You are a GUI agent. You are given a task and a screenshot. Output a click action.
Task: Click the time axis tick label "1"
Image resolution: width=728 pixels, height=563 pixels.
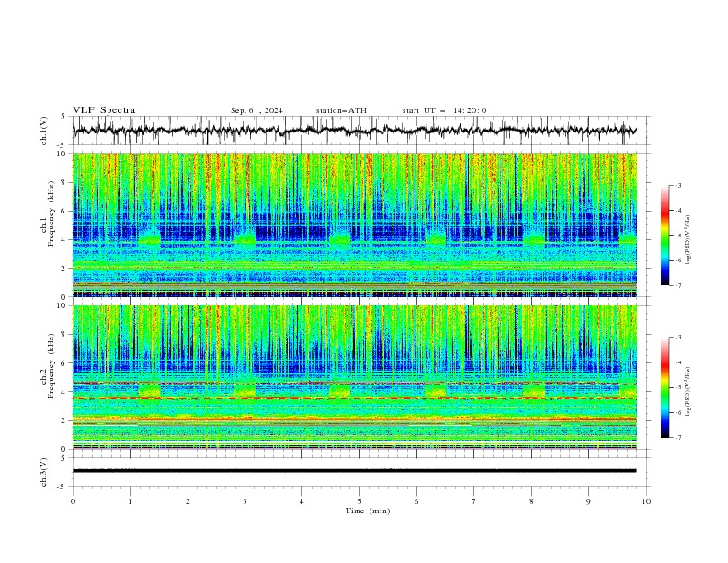coord(130,501)
